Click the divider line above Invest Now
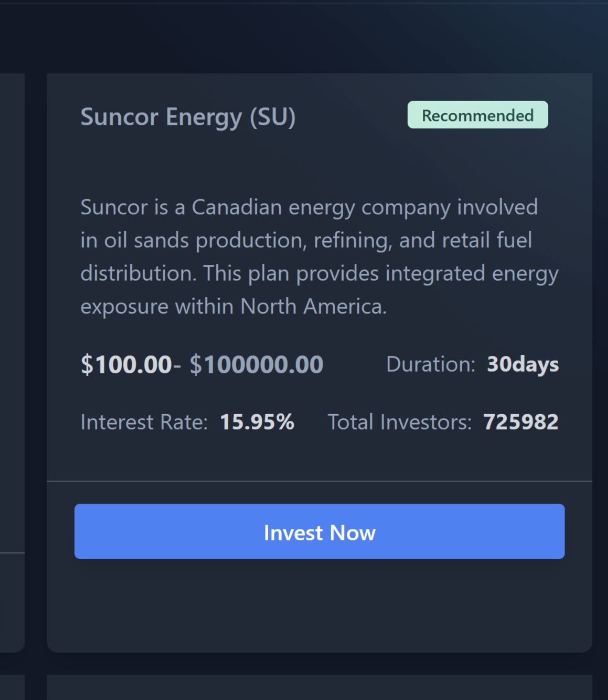The width and height of the screenshot is (608, 700). pyautogui.click(x=319, y=481)
